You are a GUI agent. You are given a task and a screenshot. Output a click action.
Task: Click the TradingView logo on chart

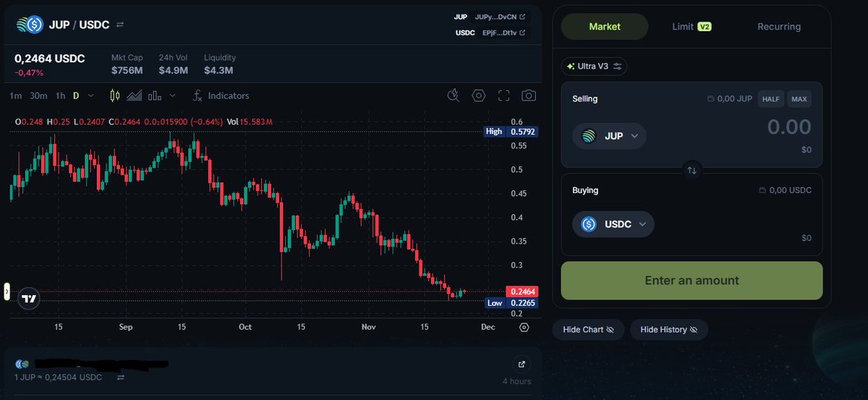29,298
